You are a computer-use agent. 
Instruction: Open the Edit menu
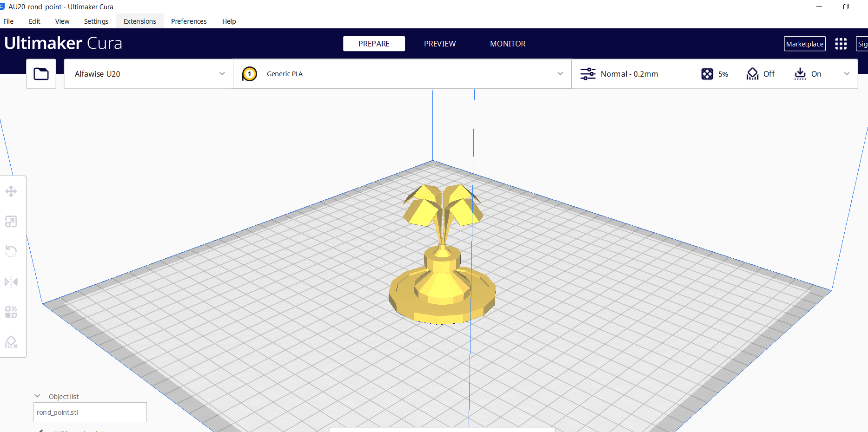(34, 21)
